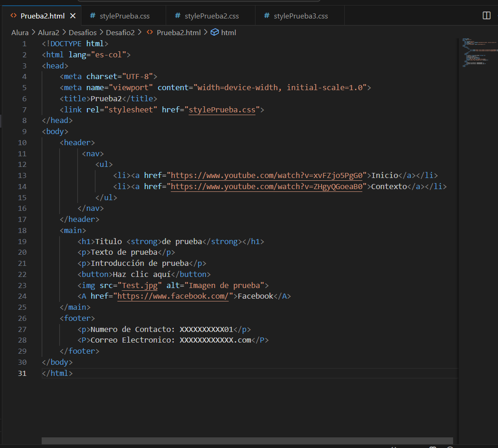The width and height of the screenshot is (498, 448).
Task: Click the opening main tag
Action: coord(73,231)
